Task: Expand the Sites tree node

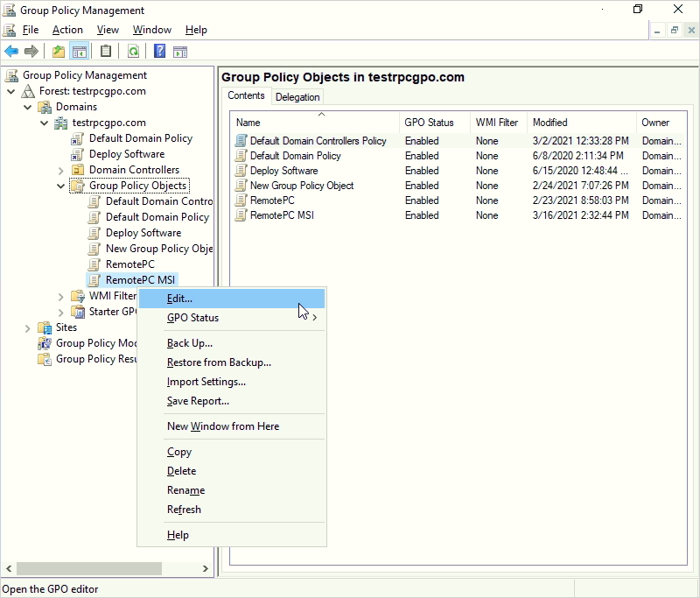Action: click(x=28, y=327)
